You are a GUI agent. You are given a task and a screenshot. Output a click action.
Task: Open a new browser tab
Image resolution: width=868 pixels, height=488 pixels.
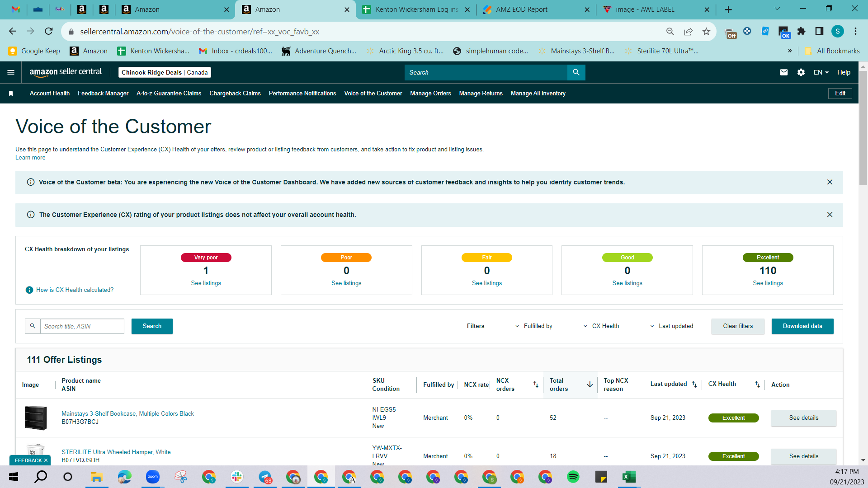click(x=728, y=9)
